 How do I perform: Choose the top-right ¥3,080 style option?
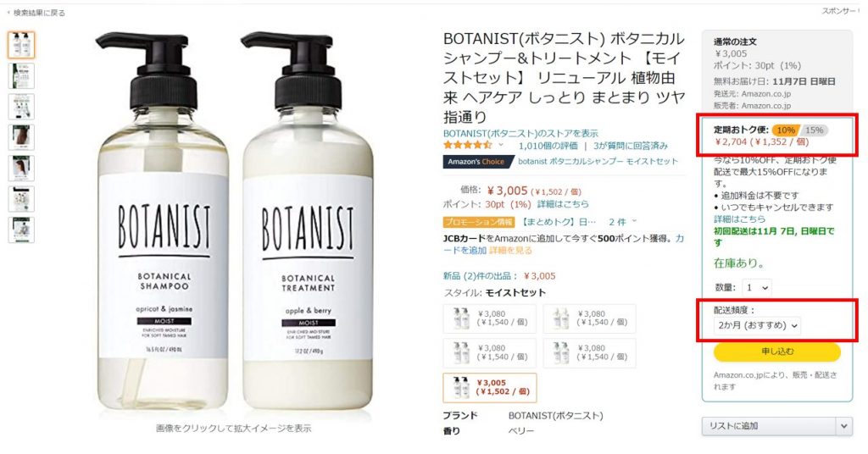tap(589, 318)
